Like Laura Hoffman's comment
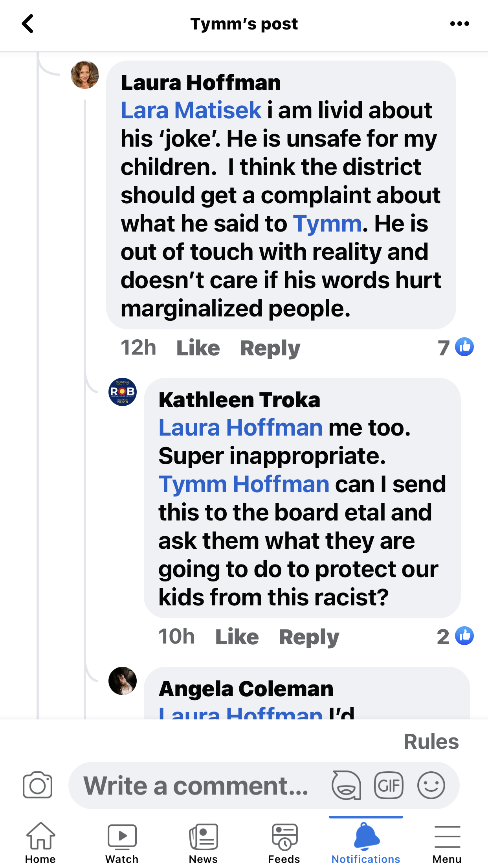The width and height of the screenshot is (488, 868). [x=198, y=348]
